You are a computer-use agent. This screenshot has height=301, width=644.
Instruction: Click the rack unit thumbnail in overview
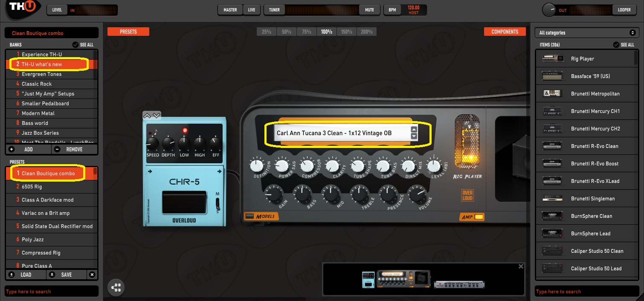click(x=459, y=284)
